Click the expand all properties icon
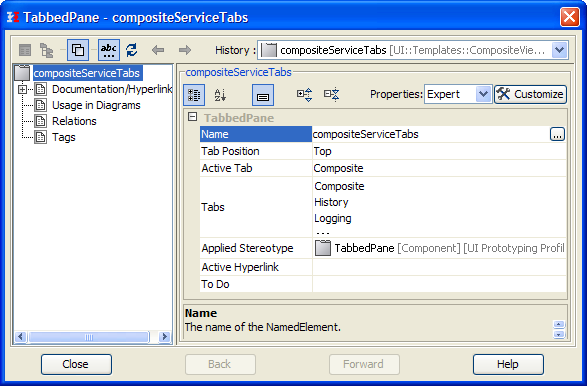The image size is (587, 386). pyautogui.click(x=304, y=95)
